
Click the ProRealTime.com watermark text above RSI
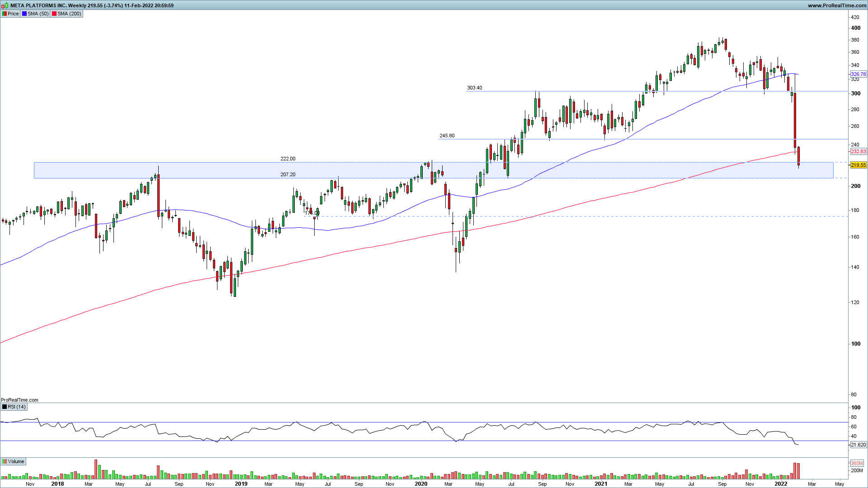(19, 400)
